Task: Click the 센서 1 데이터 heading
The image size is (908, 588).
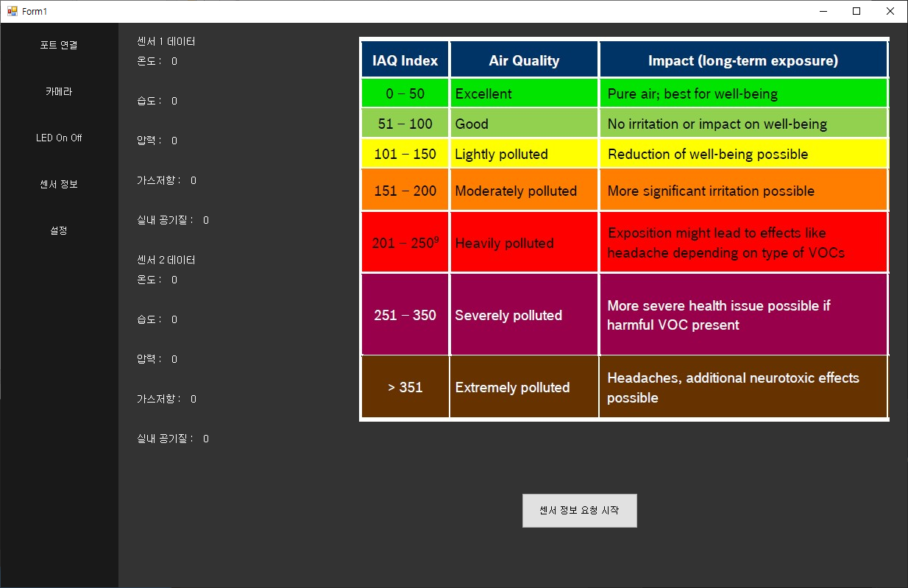Action: pos(166,42)
